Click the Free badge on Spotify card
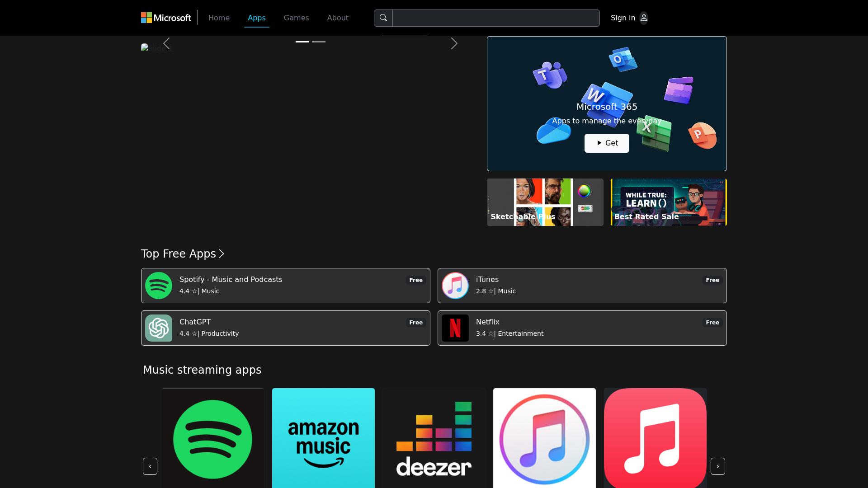Viewport: 868px width, 488px height. coord(415,280)
